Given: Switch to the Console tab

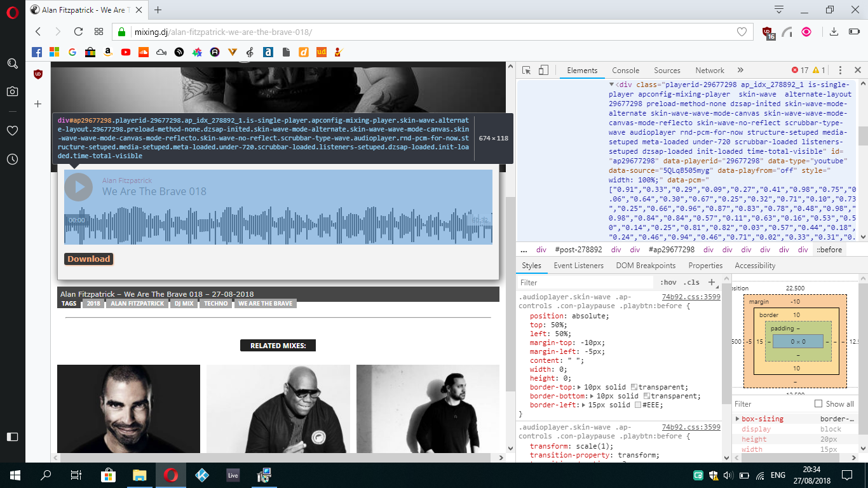Looking at the screenshot, I should (626, 71).
